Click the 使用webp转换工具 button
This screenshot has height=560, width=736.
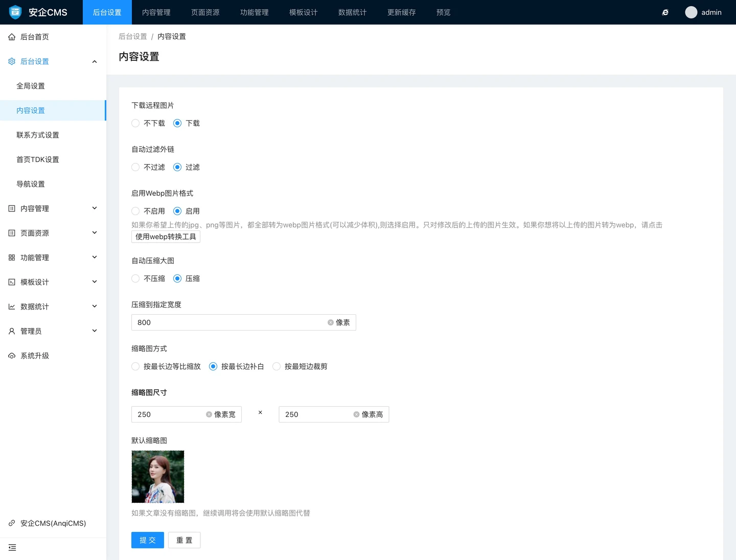coord(166,237)
